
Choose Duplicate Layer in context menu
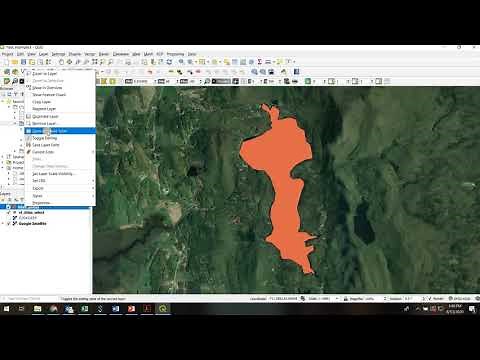point(60,116)
